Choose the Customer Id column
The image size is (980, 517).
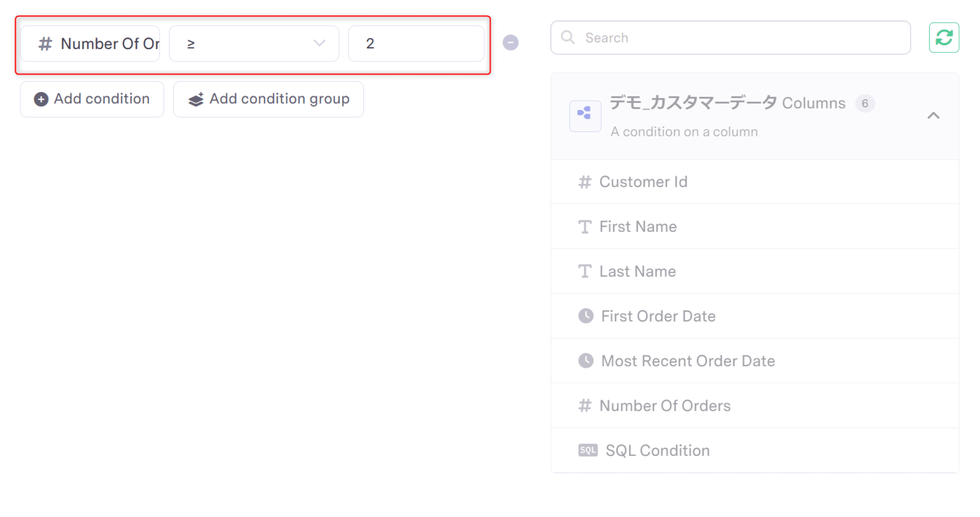pyautogui.click(x=755, y=182)
